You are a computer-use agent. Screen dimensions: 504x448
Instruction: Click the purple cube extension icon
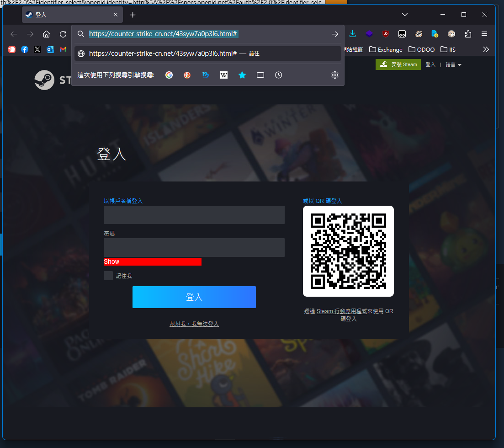click(x=369, y=34)
